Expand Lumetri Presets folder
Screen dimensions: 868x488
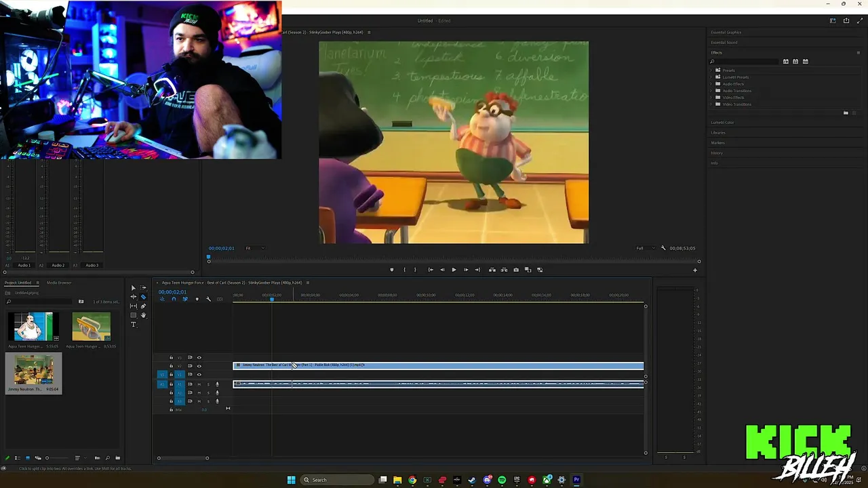point(711,77)
